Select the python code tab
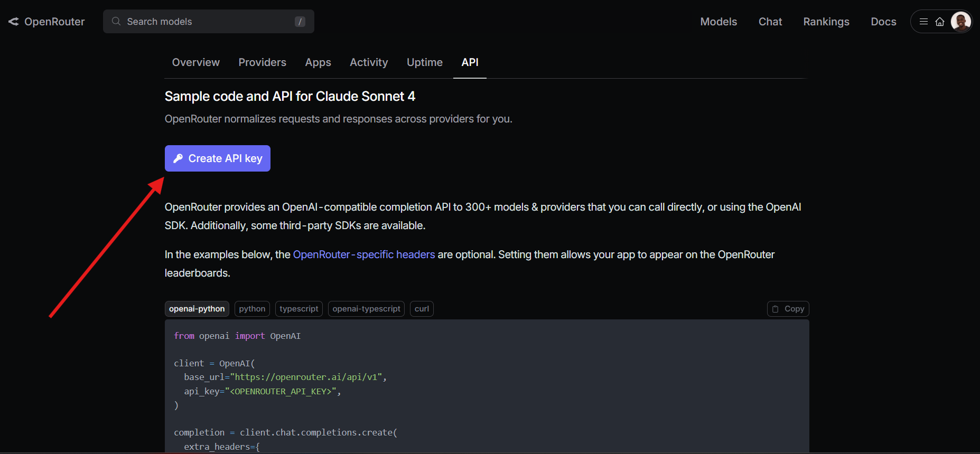Image resolution: width=980 pixels, height=454 pixels. click(x=252, y=309)
